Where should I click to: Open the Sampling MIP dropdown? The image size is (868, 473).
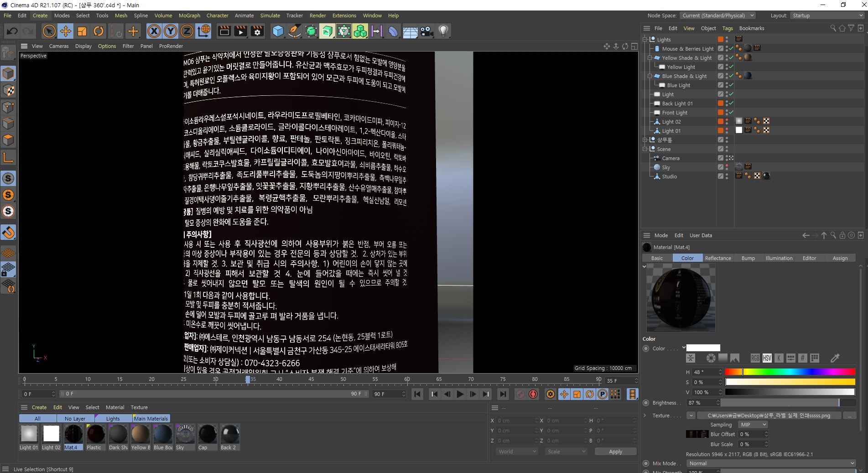752,425
